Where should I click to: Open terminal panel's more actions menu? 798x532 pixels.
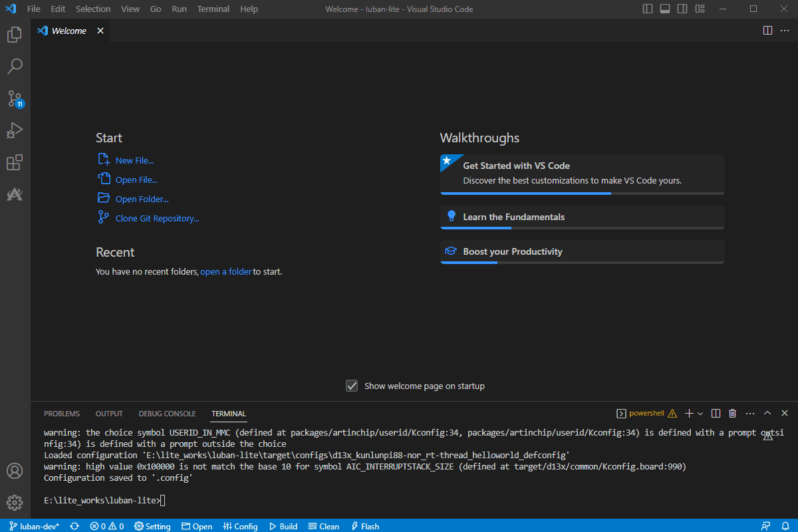tap(750, 413)
